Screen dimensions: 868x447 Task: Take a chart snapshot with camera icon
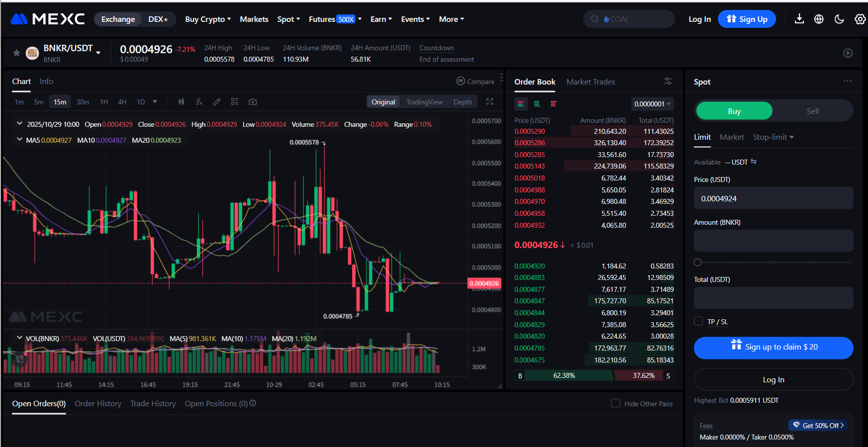(253, 102)
